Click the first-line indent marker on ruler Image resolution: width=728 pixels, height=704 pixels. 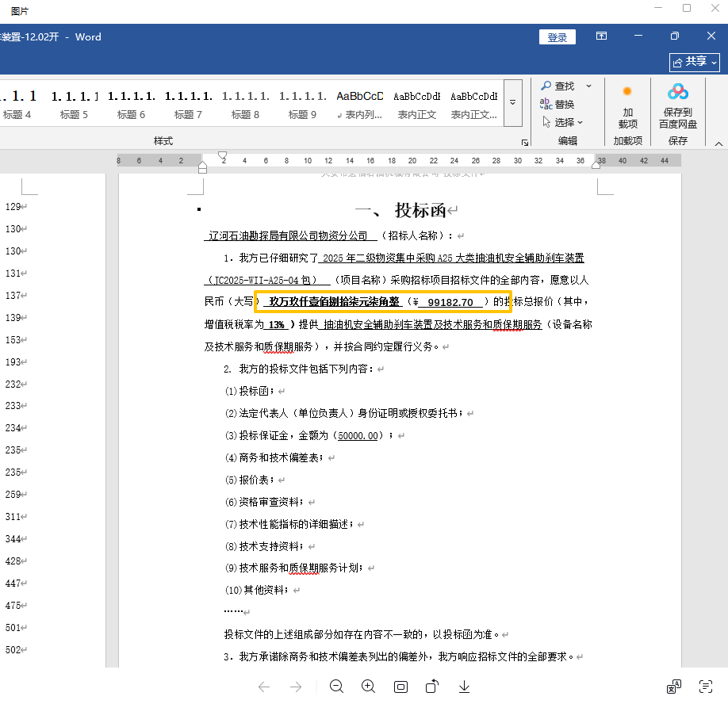pyautogui.click(x=223, y=155)
